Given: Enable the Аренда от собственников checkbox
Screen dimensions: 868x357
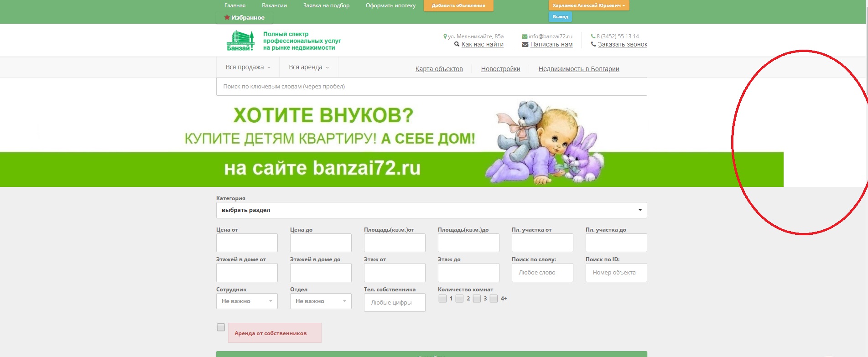Looking at the screenshot, I should 221,327.
